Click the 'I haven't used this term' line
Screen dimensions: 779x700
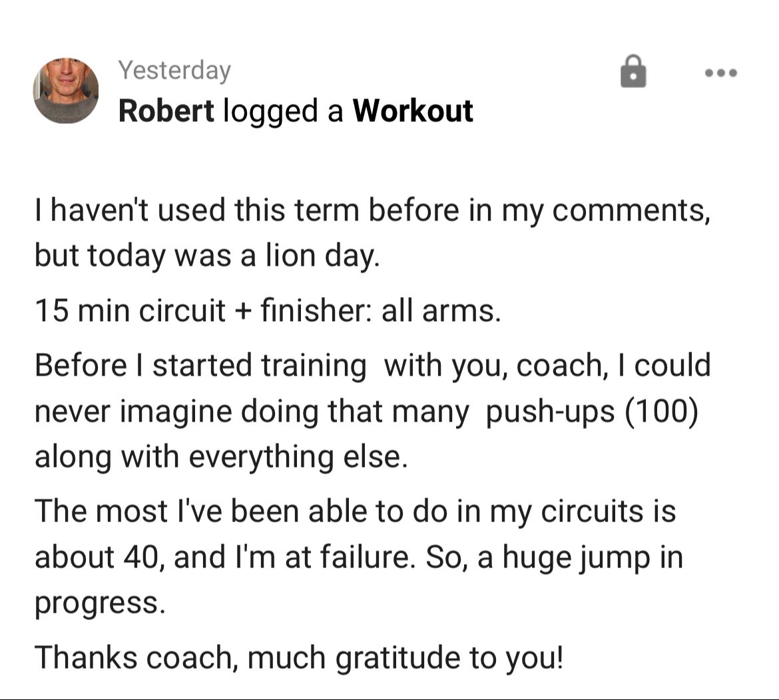(373, 210)
